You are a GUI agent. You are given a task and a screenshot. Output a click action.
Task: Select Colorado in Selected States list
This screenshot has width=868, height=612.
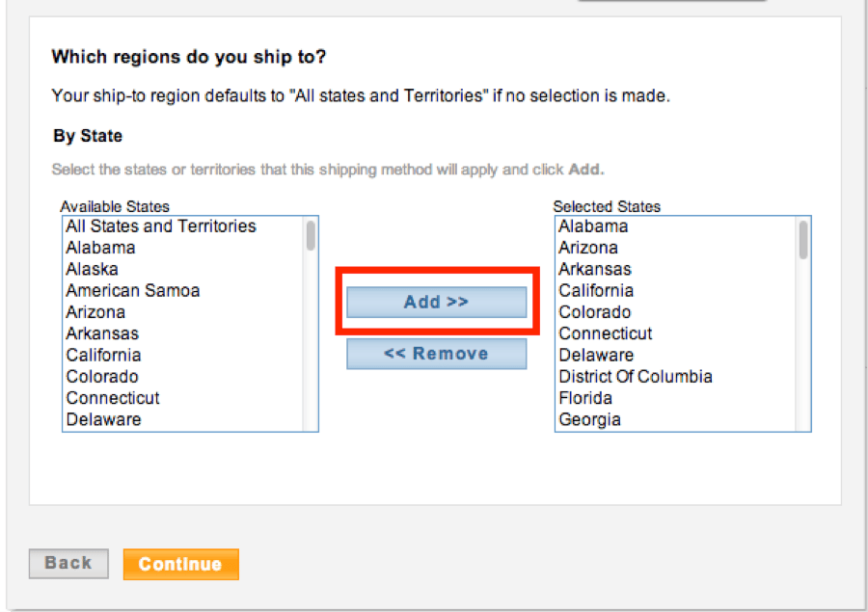coord(594,312)
